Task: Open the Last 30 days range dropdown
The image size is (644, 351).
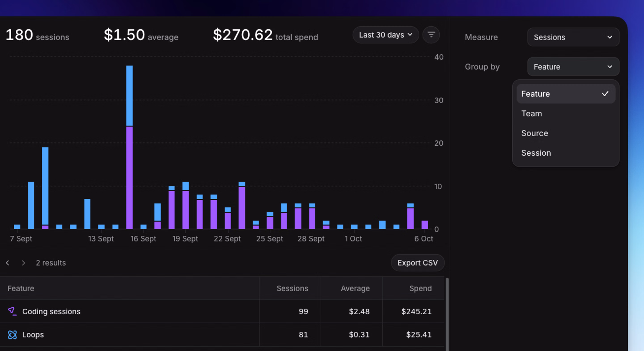Action: (386, 35)
